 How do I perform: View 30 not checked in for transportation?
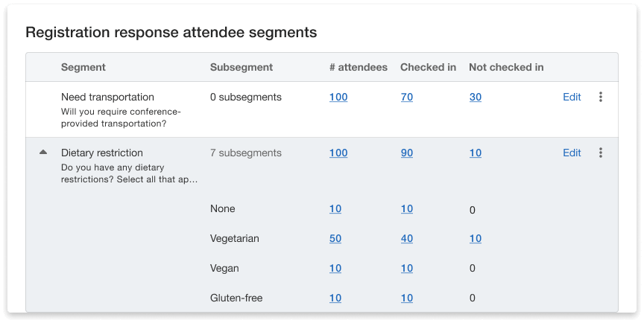click(x=476, y=97)
